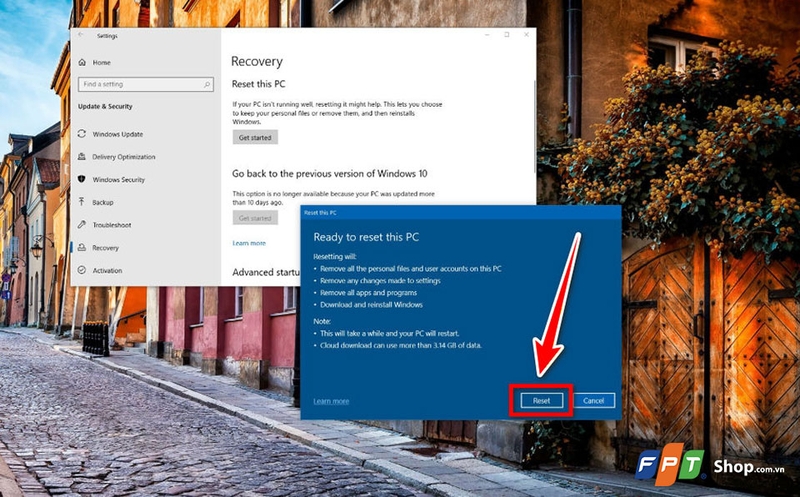This screenshot has width=800, height=497.
Task: Click the Reset this PC heading
Action: pyautogui.click(x=259, y=84)
